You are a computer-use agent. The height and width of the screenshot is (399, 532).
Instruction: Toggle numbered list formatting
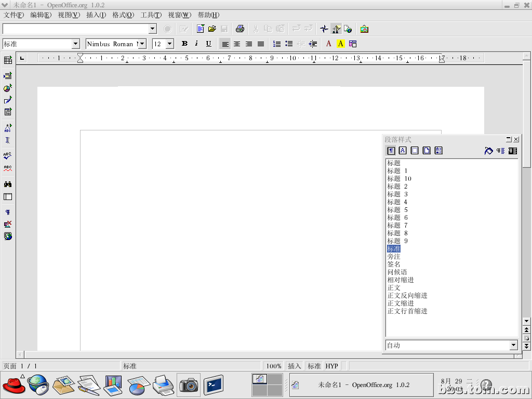(x=277, y=44)
